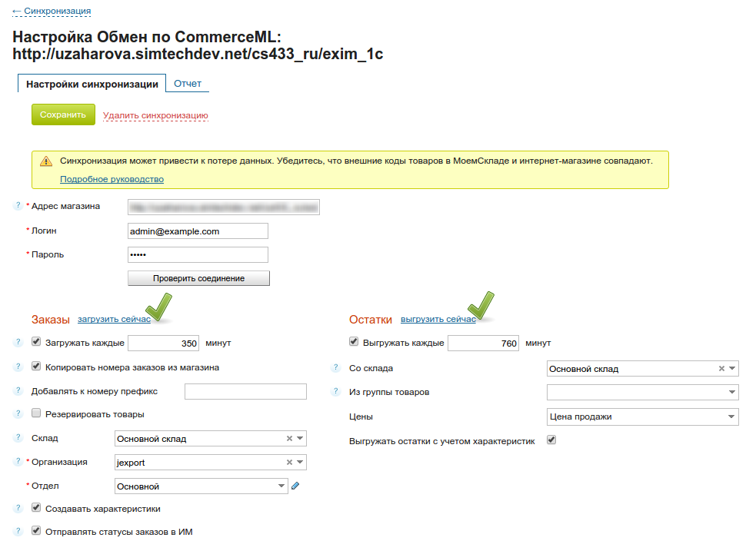Click the Добавлять к номеру префикс input field

coord(245,392)
